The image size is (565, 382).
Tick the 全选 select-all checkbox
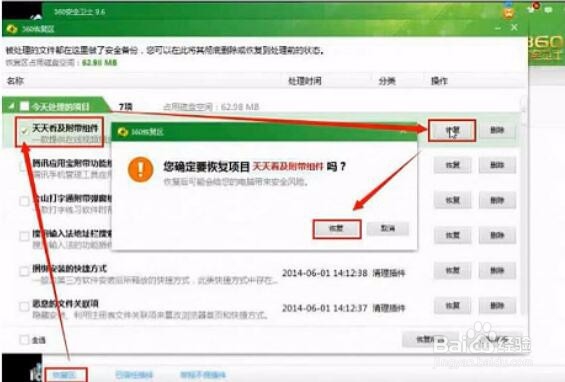(x=24, y=339)
